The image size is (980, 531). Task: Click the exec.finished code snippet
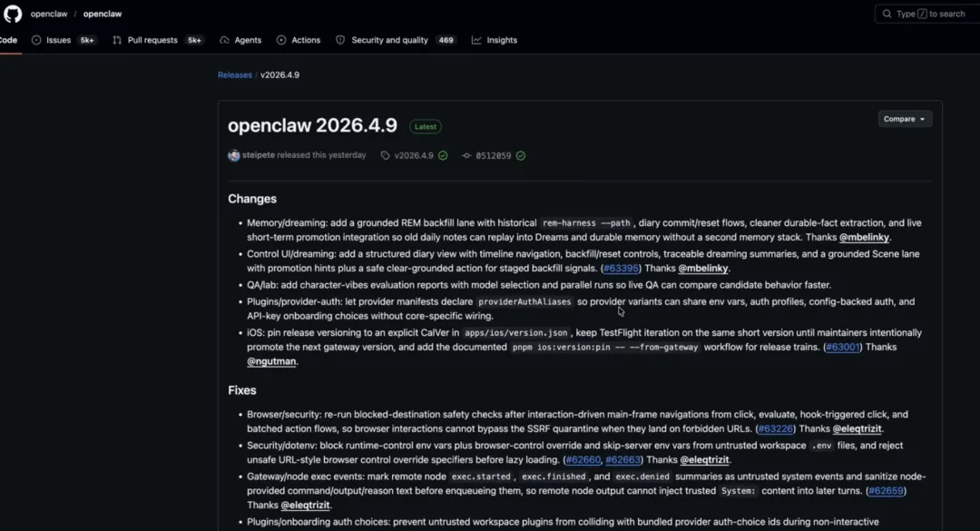pos(554,477)
